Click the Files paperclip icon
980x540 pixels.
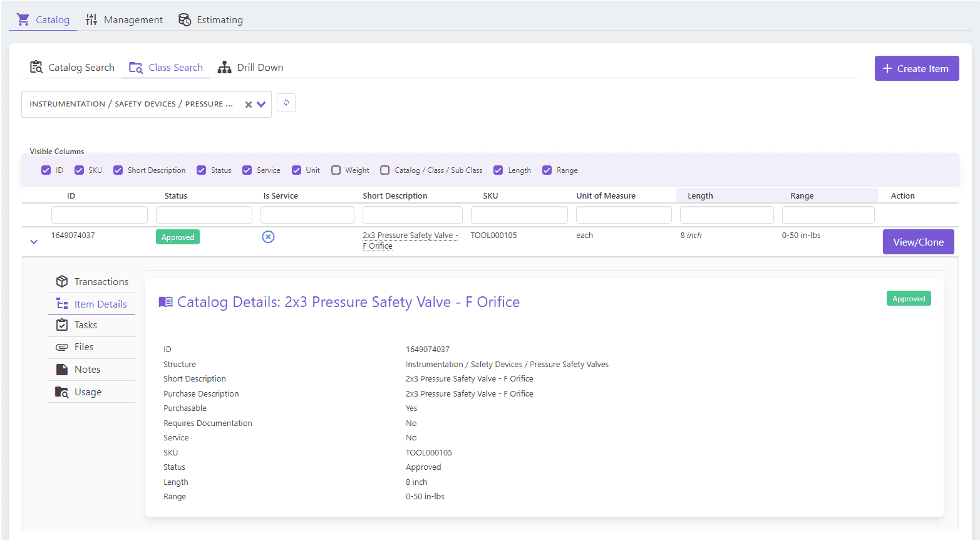(63, 346)
